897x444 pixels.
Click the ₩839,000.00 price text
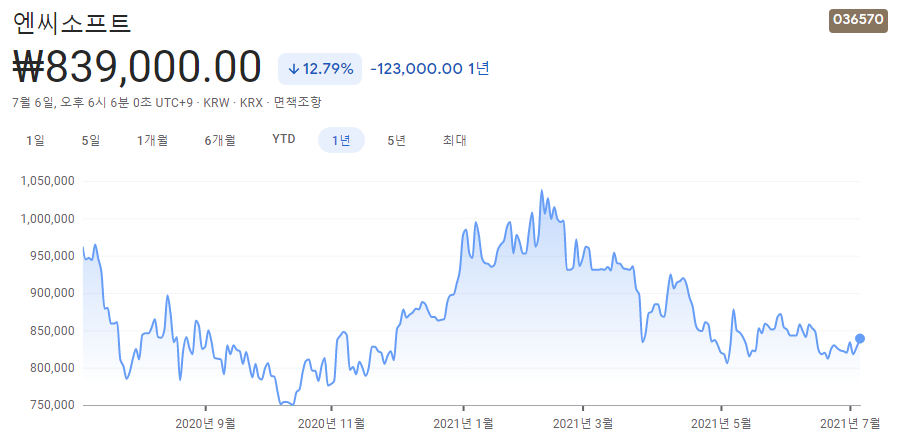[x=137, y=68]
